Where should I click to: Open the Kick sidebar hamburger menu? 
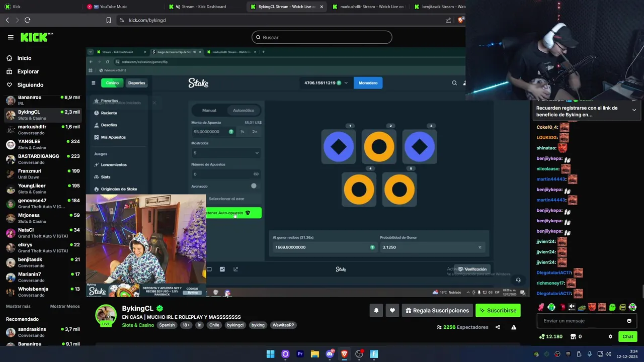(x=11, y=37)
